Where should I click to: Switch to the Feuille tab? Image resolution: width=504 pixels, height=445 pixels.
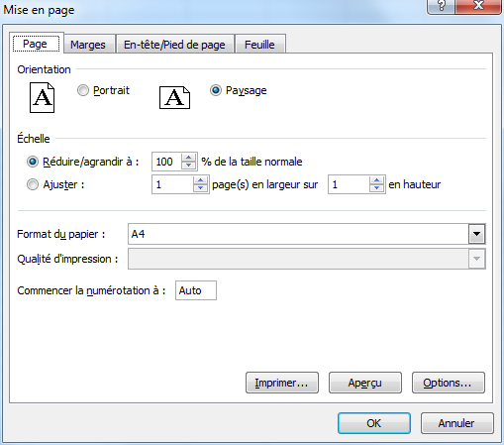(259, 45)
